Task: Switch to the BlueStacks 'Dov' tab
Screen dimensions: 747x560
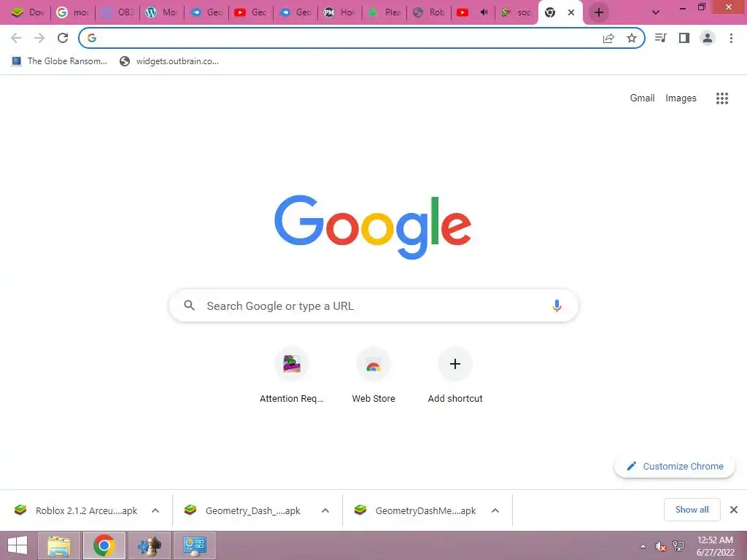Action: (27, 12)
